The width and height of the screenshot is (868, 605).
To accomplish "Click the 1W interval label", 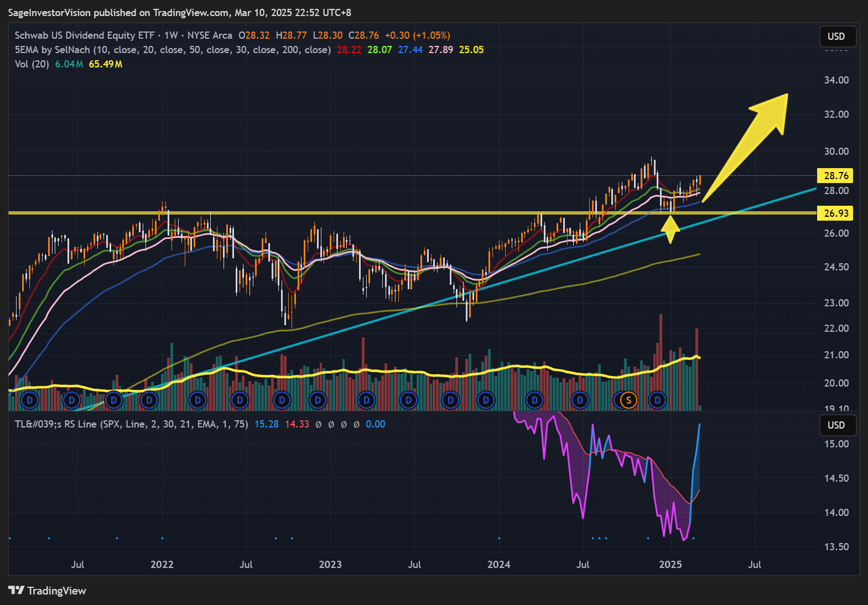I will tap(171, 35).
